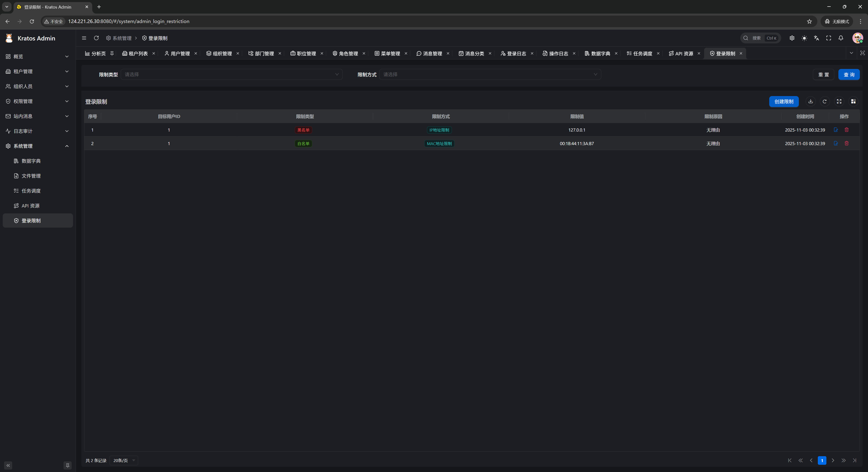Viewport: 868px width, 472px height.
Task: Switch to the 用户管理 tab
Action: click(177, 54)
